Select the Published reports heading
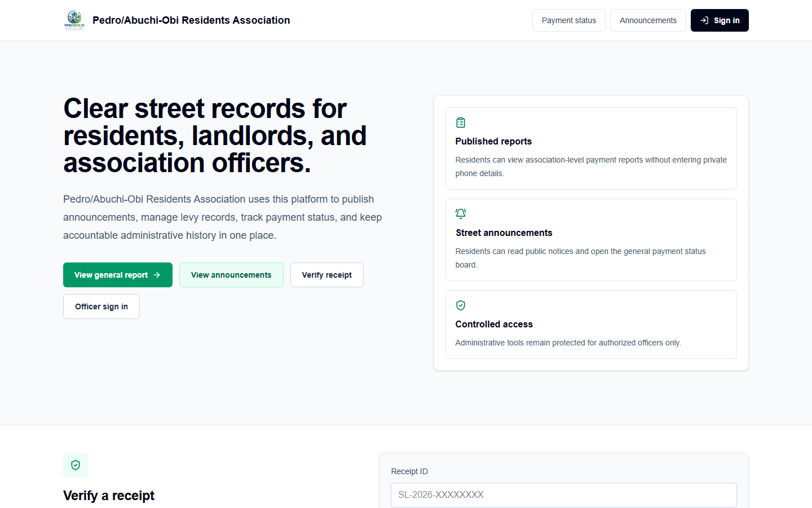The image size is (812, 508). coord(493,141)
